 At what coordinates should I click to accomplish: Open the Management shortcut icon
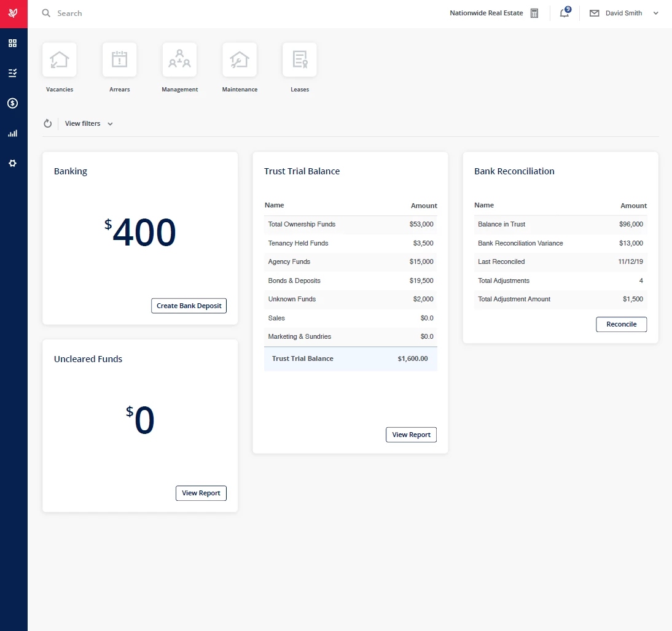(179, 60)
